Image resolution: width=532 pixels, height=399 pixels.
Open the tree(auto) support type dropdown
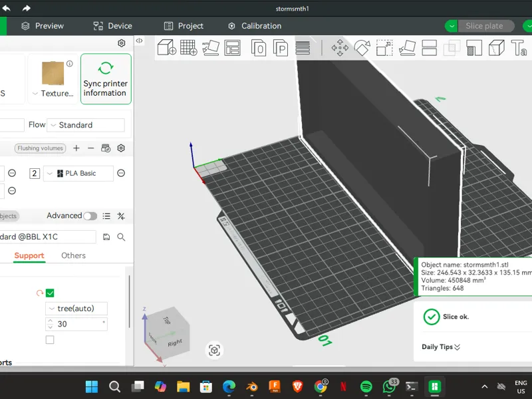click(76, 309)
